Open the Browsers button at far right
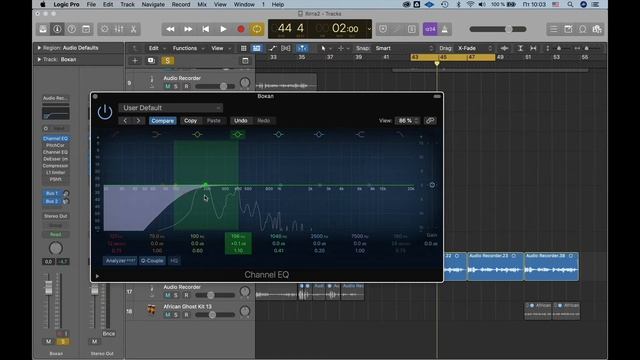The image size is (640, 360). [597, 29]
